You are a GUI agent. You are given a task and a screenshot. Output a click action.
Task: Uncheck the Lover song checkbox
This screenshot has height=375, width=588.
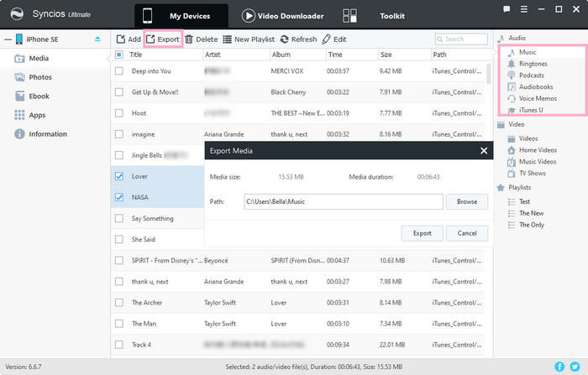coord(119,176)
